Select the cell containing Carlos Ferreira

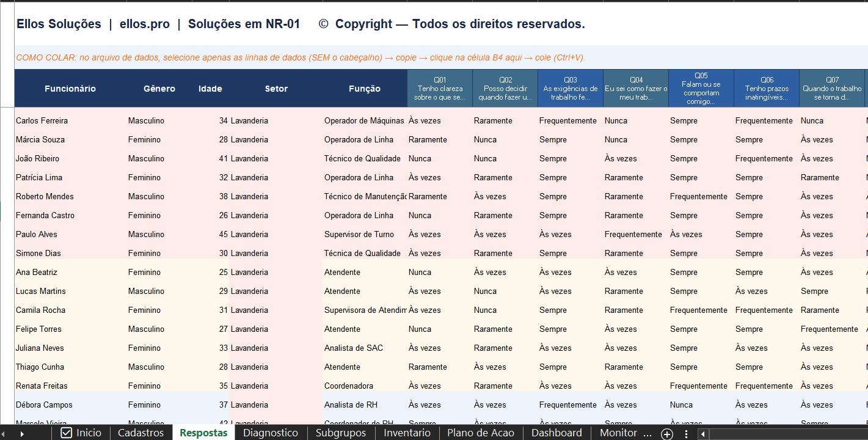[x=41, y=120]
